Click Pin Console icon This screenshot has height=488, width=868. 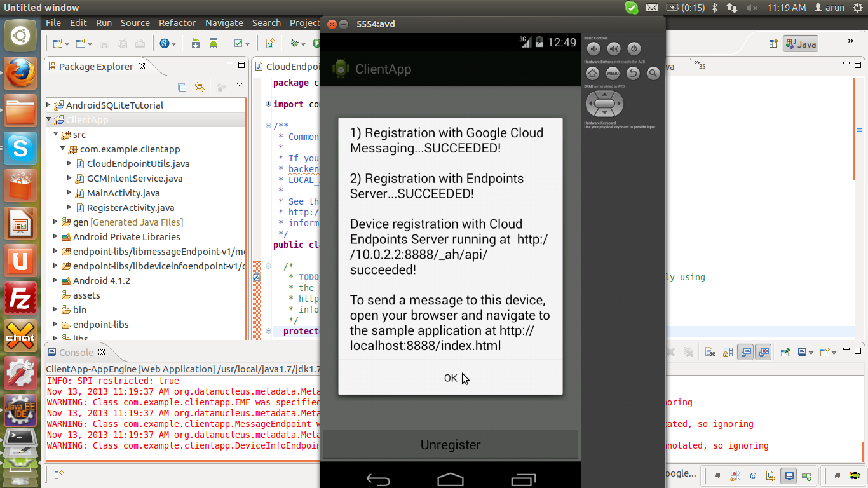[785, 351]
